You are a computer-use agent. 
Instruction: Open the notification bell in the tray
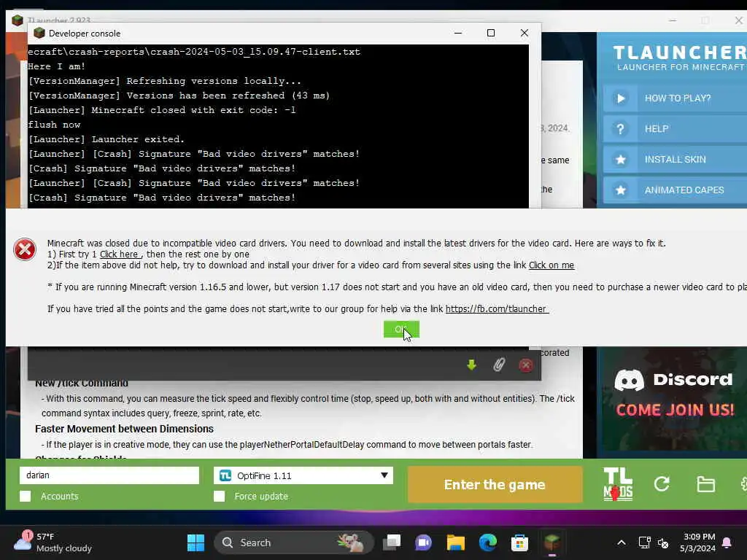(727, 542)
